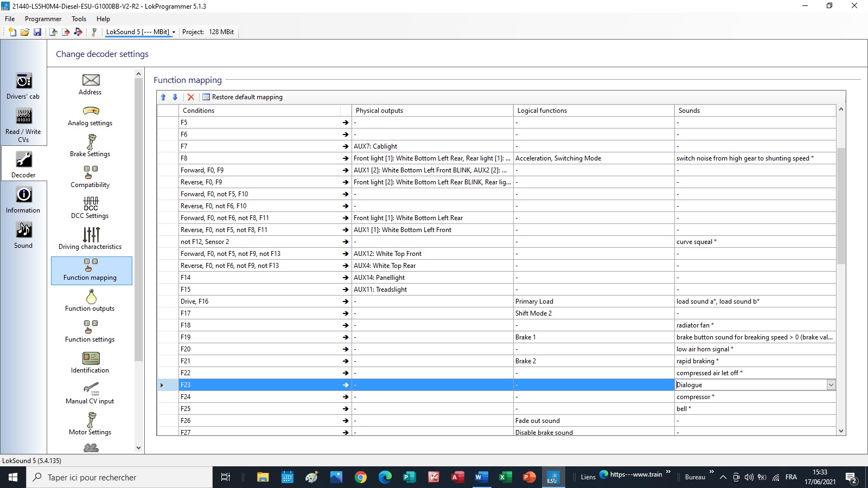Open Google Chrome from taskbar
868x488 pixels.
(x=361, y=477)
